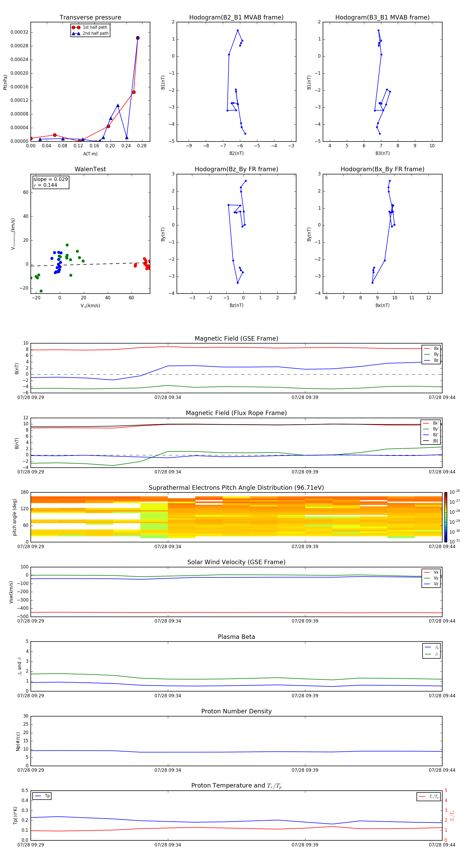Click the "βp and β" y-axis label
The height and width of the screenshot is (868, 473).
coord(19,666)
